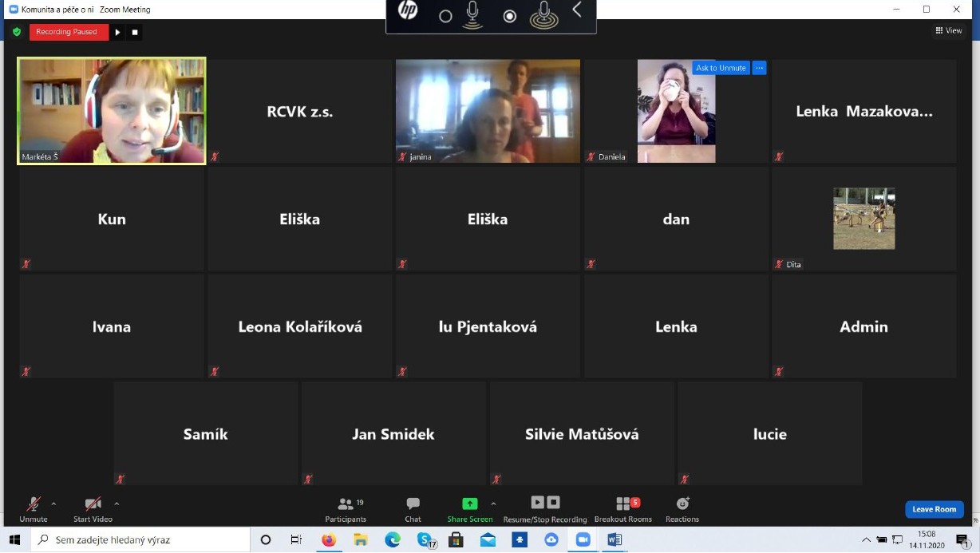Open the more options button on Daniela's tile
This screenshot has width=980, height=553.
click(760, 68)
